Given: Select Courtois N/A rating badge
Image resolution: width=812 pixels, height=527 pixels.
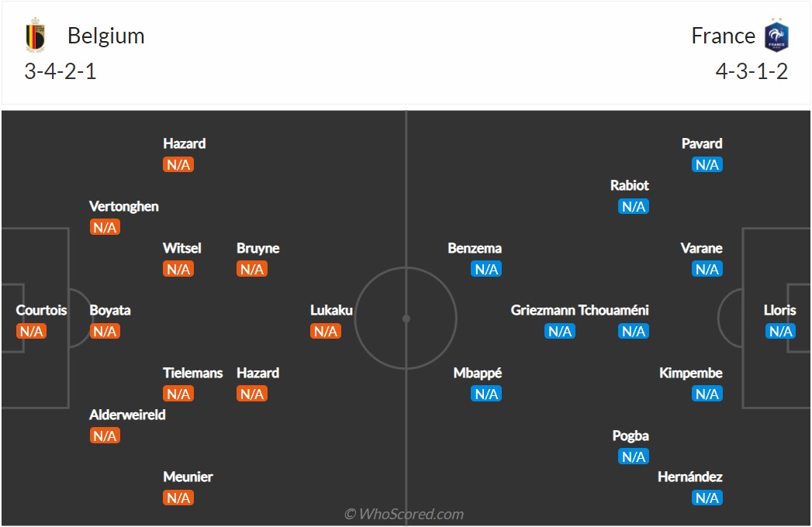Looking at the screenshot, I should click(31, 332).
